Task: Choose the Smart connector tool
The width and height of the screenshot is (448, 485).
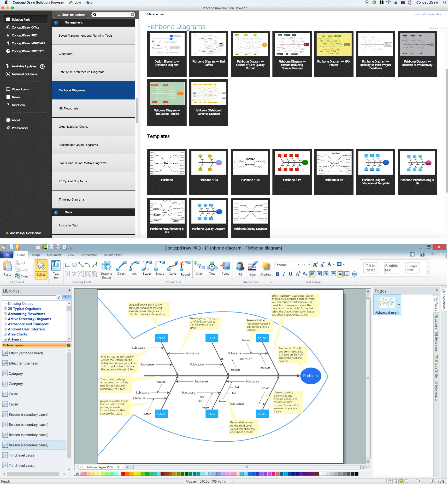Action: click(x=160, y=268)
